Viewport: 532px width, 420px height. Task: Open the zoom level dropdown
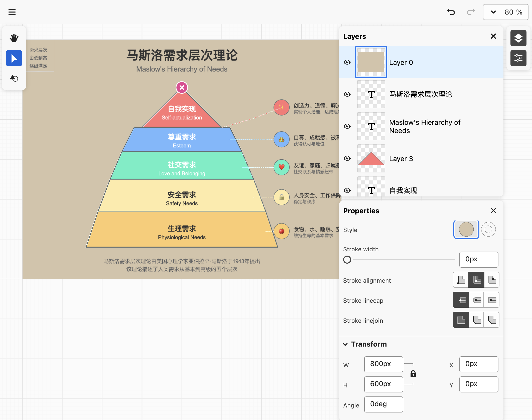493,12
